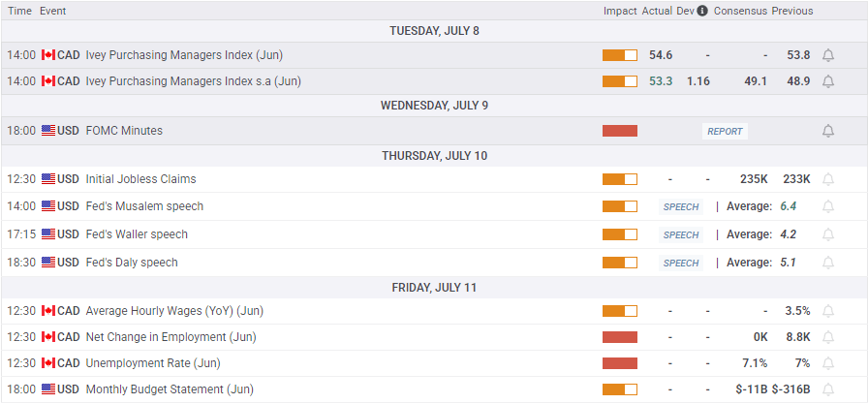Click bell icon for Average Hourly Wages
868x404 pixels.
828,311
